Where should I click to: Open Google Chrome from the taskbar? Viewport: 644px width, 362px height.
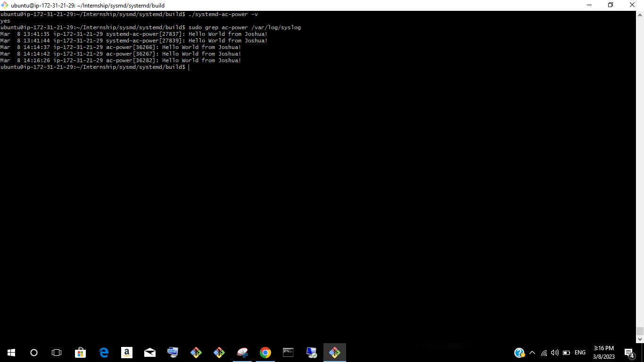pos(265,352)
